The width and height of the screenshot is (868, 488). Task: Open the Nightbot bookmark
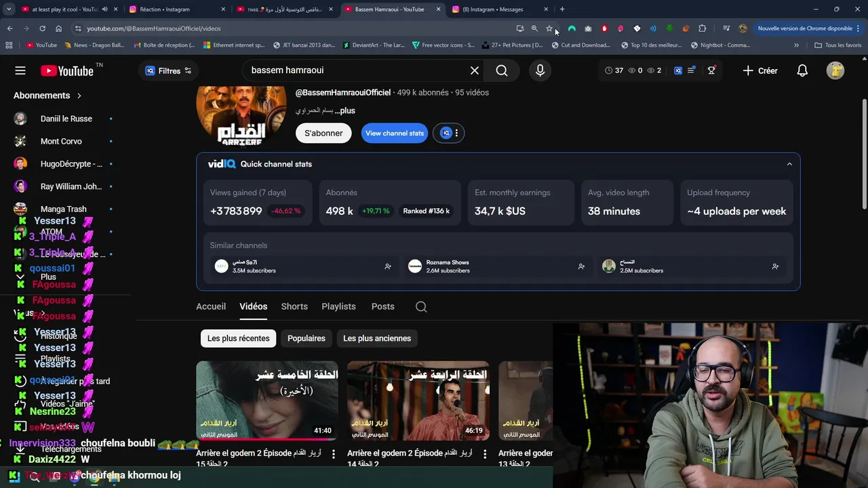click(x=720, y=45)
